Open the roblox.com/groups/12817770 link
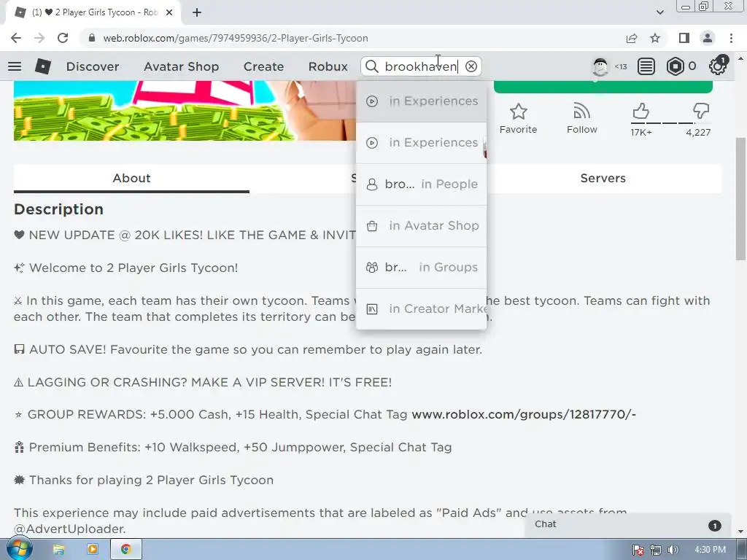The image size is (747, 560). pos(524,414)
